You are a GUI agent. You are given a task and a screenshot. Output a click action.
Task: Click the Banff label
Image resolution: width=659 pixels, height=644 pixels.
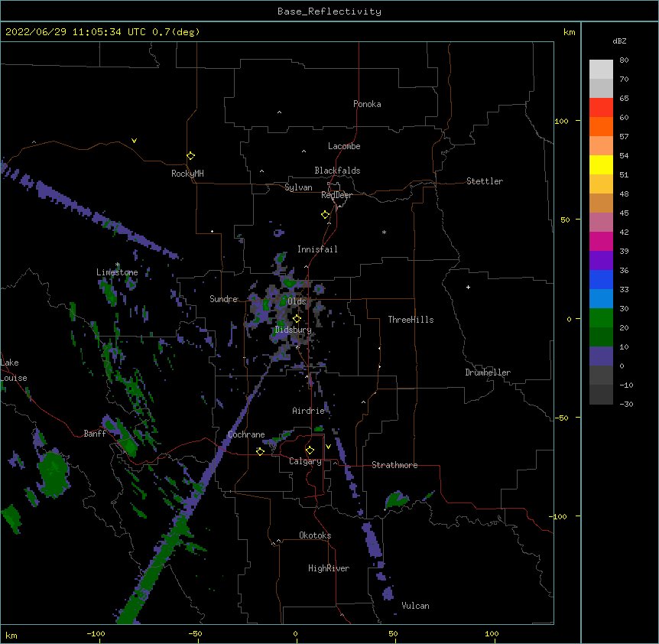95,434
